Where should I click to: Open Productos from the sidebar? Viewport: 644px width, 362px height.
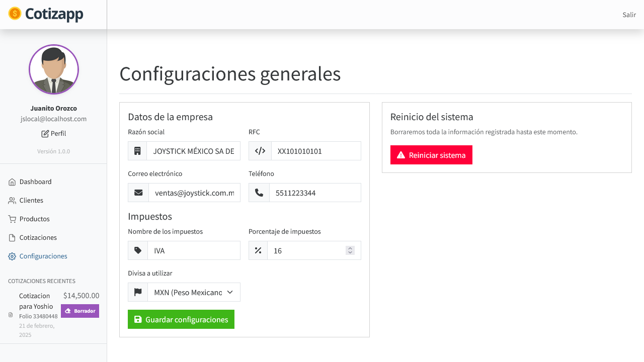34,219
